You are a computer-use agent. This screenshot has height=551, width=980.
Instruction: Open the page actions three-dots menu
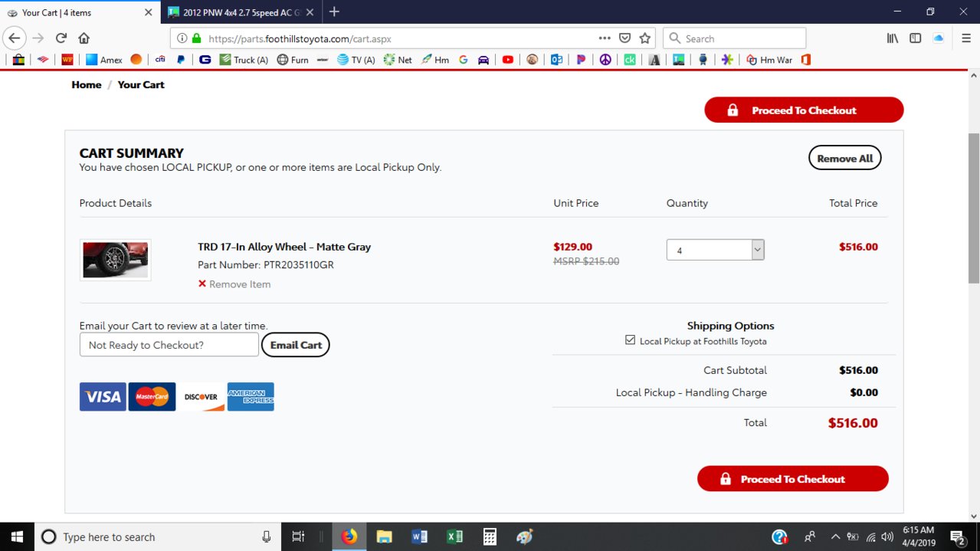pos(605,38)
